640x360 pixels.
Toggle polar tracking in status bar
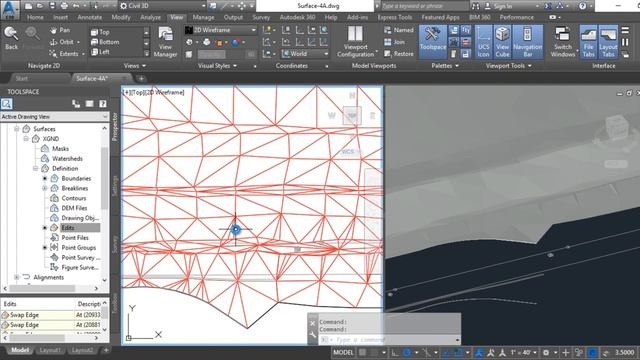point(407,352)
